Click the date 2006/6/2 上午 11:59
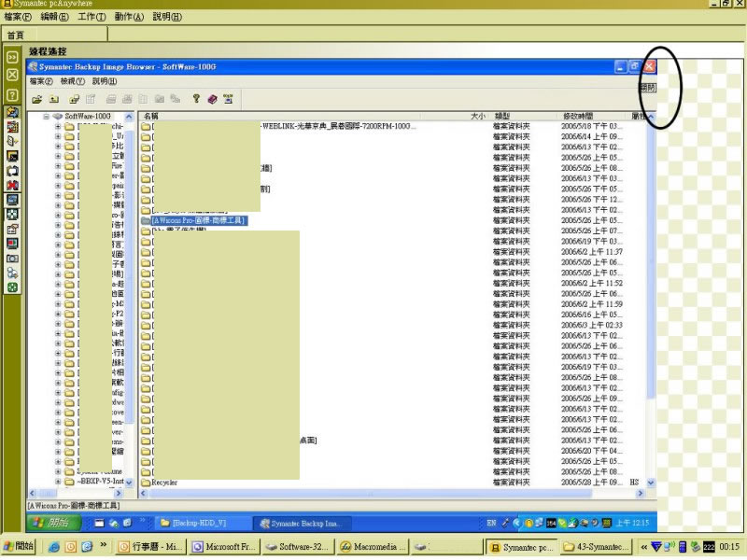 592,304
